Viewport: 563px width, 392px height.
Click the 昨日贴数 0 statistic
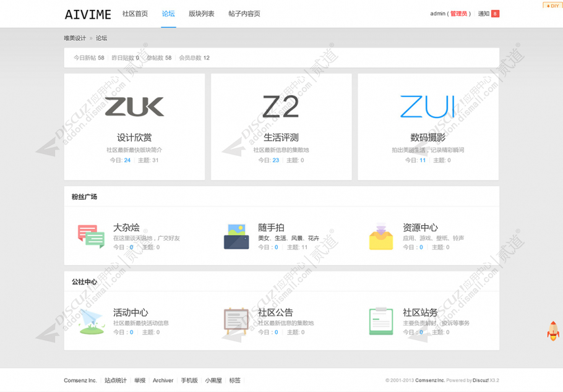click(126, 58)
